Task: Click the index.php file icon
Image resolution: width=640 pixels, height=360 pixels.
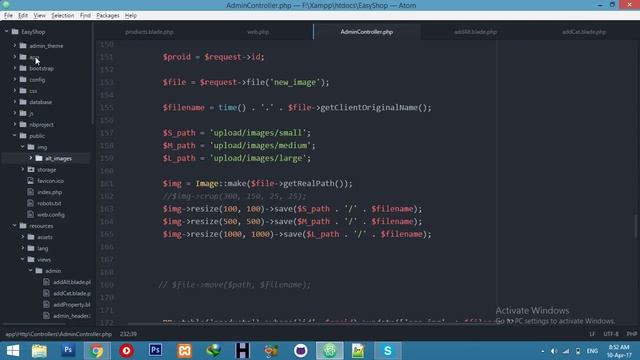Action: coord(30,192)
